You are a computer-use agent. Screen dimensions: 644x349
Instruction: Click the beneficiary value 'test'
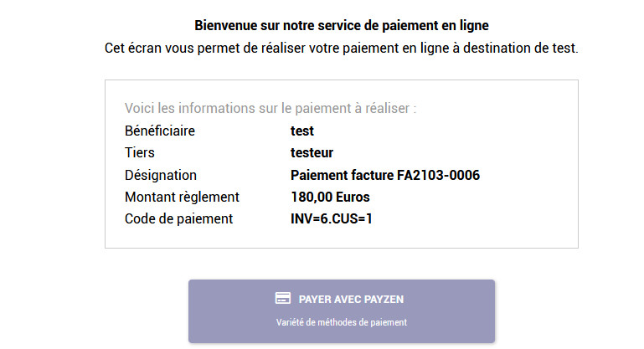[x=301, y=131]
